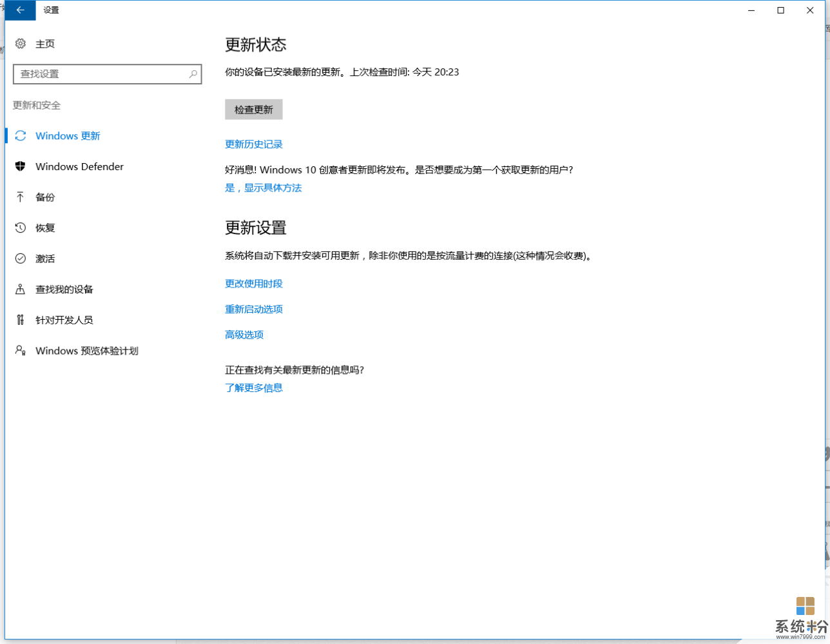Open 重新启动选项 link
The width and height of the screenshot is (830, 644).
[254, 309]
